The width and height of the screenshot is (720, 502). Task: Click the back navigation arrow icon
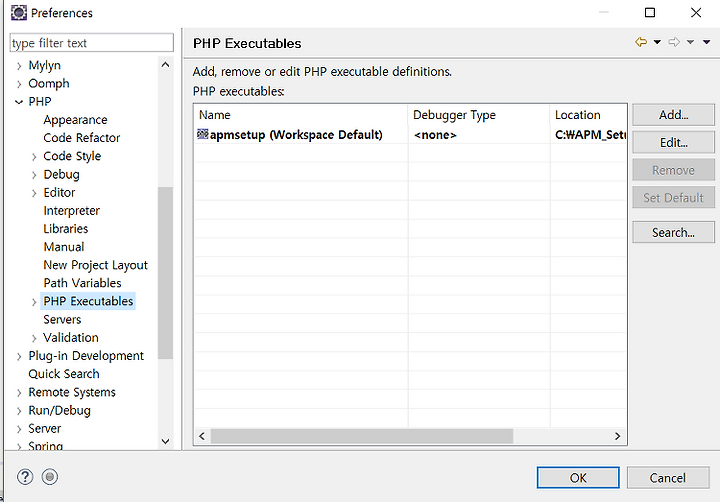coord(641,42)
